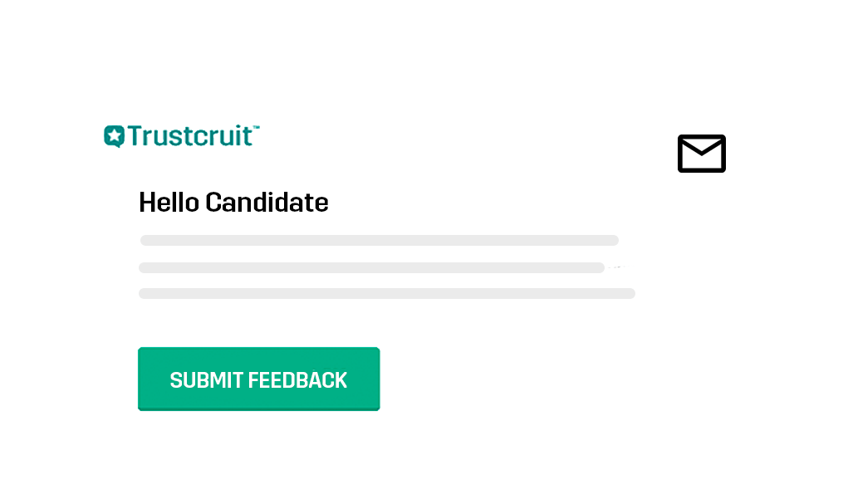
Task: Click the letter T in Trustcruit logo
Action: click(x=135, y=135)
